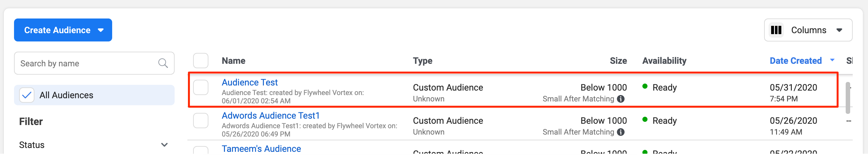Click the Columns grid icon

[x=776, y=30]
